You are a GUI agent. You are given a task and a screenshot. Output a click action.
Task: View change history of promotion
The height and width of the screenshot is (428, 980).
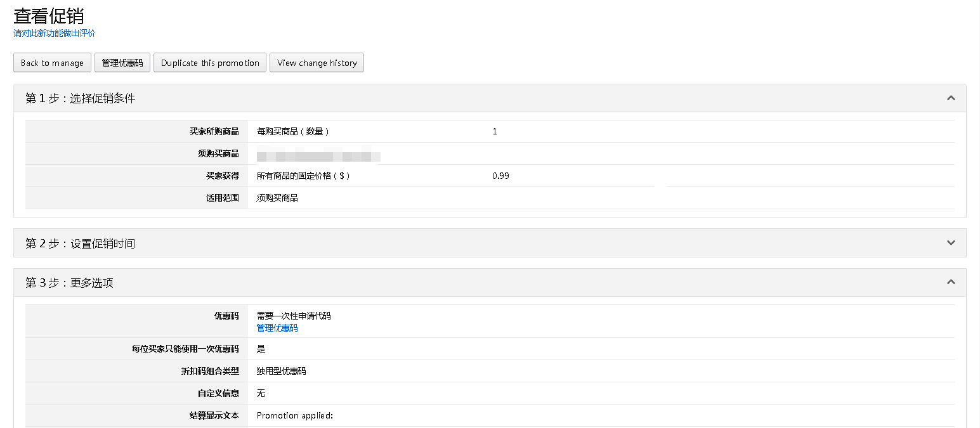317,63
